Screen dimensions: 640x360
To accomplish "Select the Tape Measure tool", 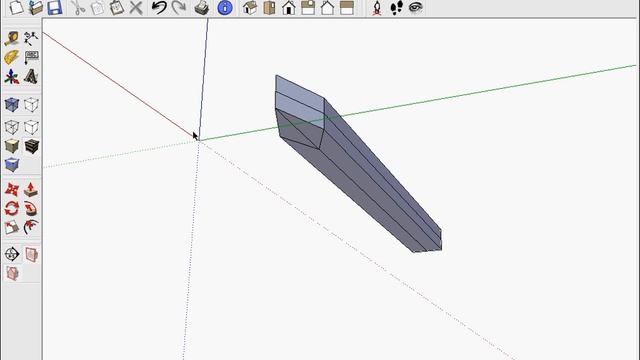I will (12, 38).
